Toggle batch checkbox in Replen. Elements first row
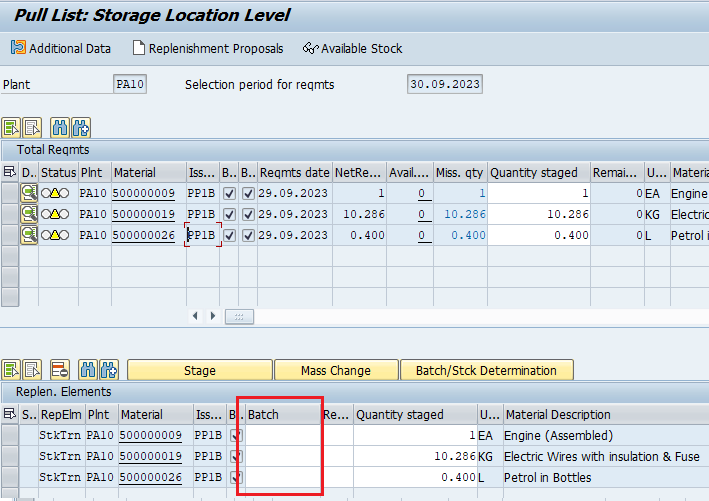This screenshot has width=709, height=501. (x=236, y=436)
